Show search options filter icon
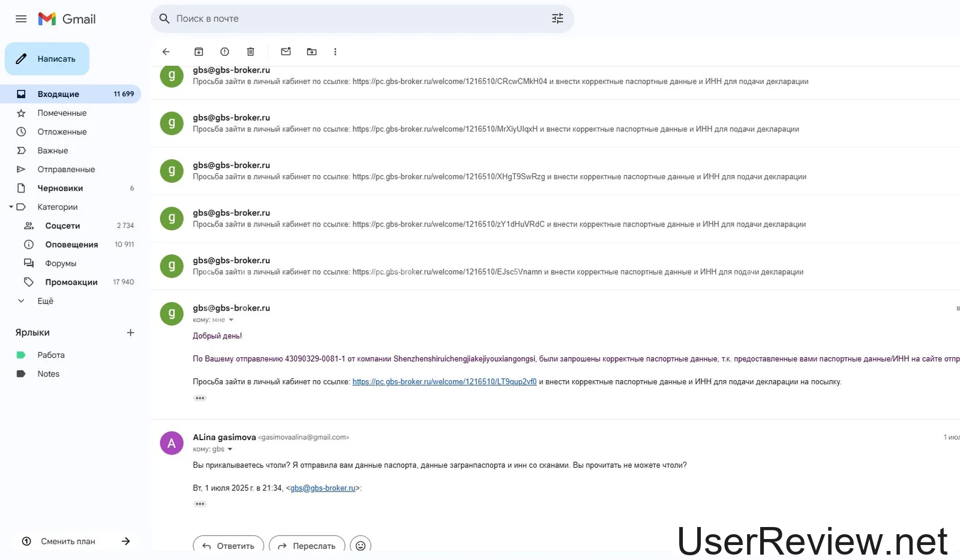The image size is (960, 560). (557, 19)
